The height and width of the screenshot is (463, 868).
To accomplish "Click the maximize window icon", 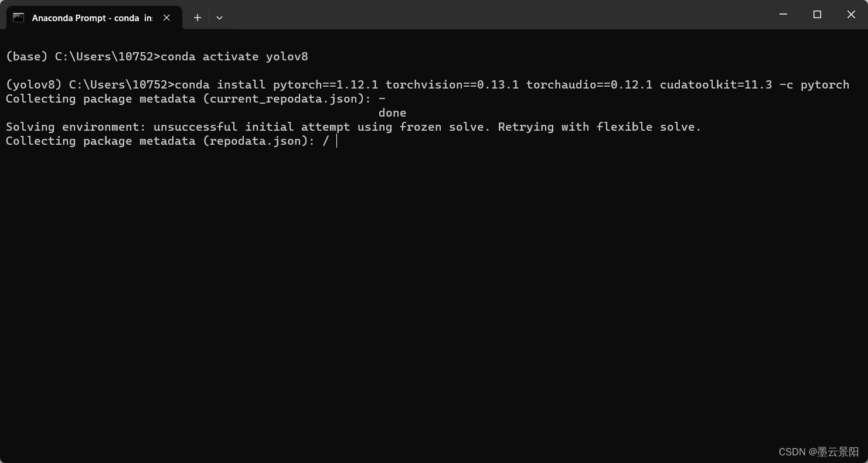I will click(817, 14).
